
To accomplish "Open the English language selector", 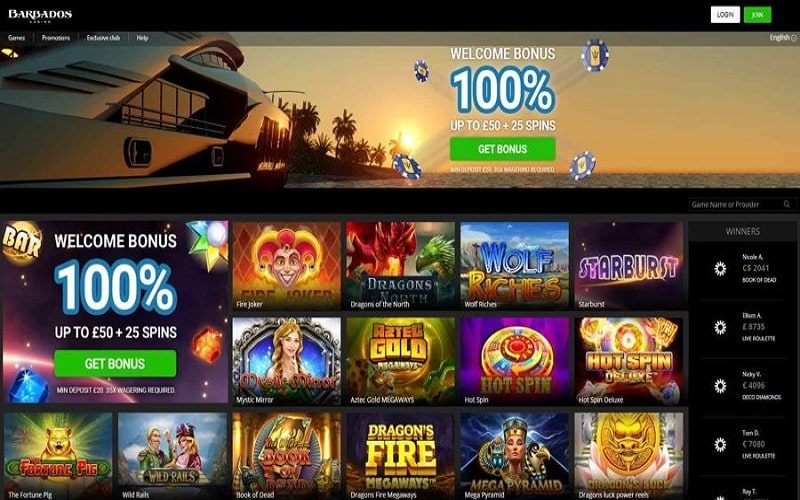I will (783, 38).
